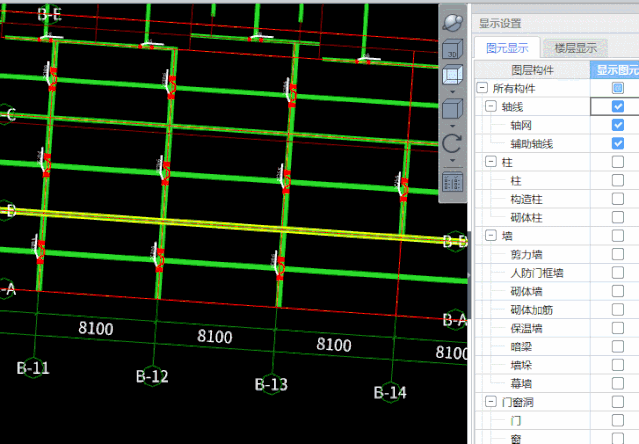Viewport: 639px width, 444px height.
Task: Enable the 构造柱 display checkbox
Action: (x=618, y=199)
